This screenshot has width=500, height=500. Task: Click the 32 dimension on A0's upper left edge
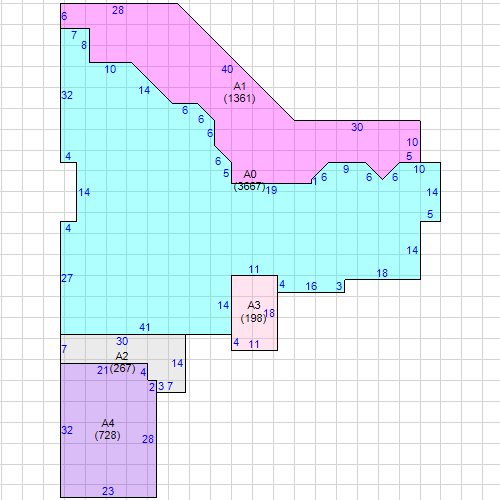pos(67,95)
